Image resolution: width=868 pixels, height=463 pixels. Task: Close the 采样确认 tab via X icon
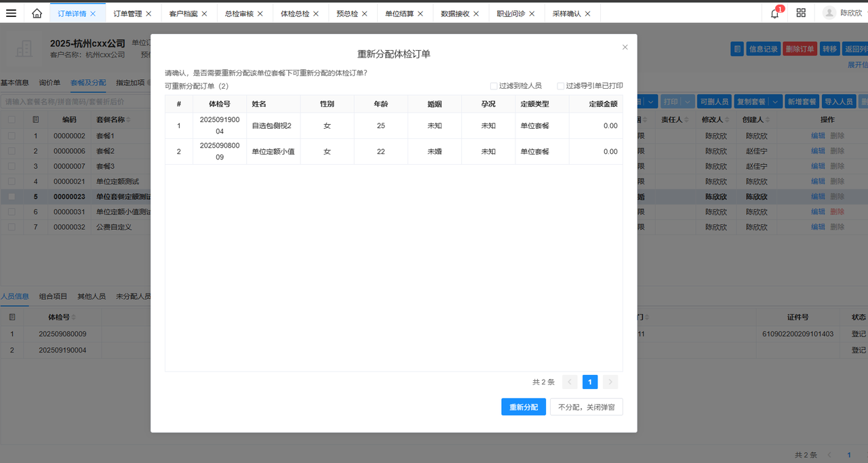click(587, 14)
